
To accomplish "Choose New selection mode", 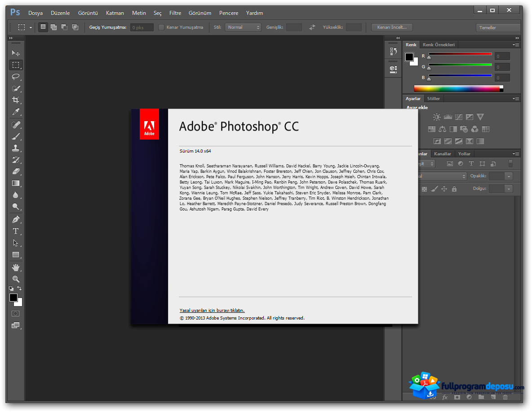I will pyautogui.click(x=43, y=27).
